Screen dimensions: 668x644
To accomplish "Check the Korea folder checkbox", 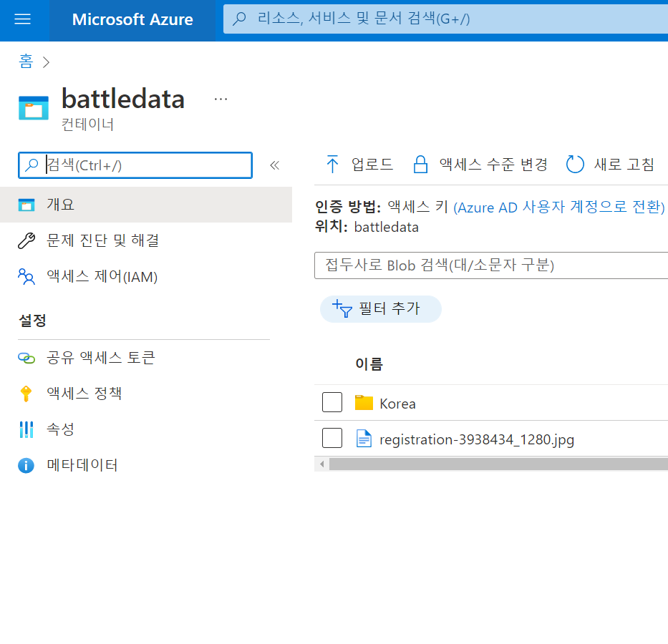I will 332,402.
